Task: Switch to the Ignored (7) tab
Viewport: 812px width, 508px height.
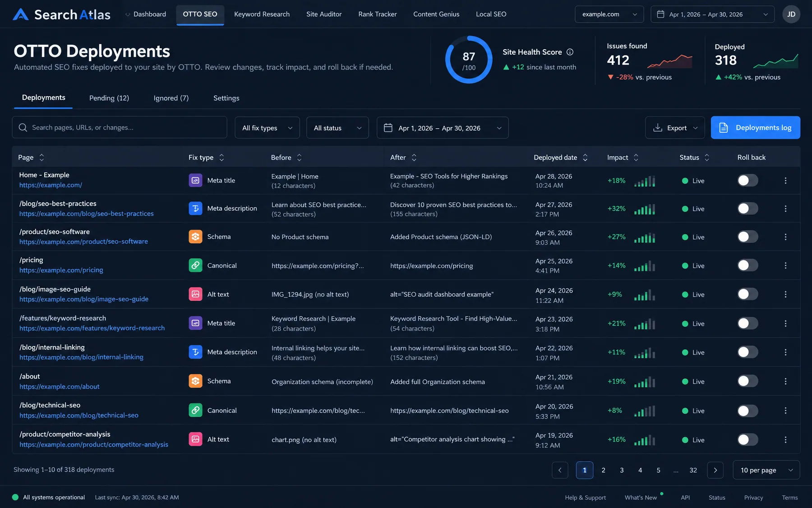Action: click(171, 98)
